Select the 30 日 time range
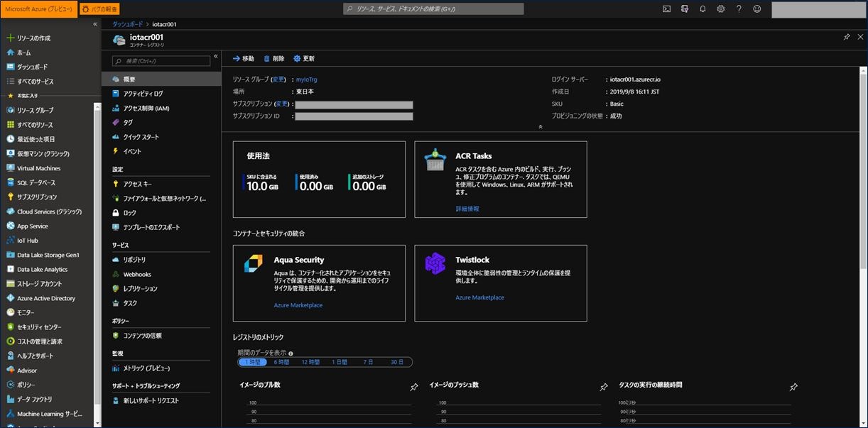This screenshot has width=868, height=428. click(x=397, y=362)
